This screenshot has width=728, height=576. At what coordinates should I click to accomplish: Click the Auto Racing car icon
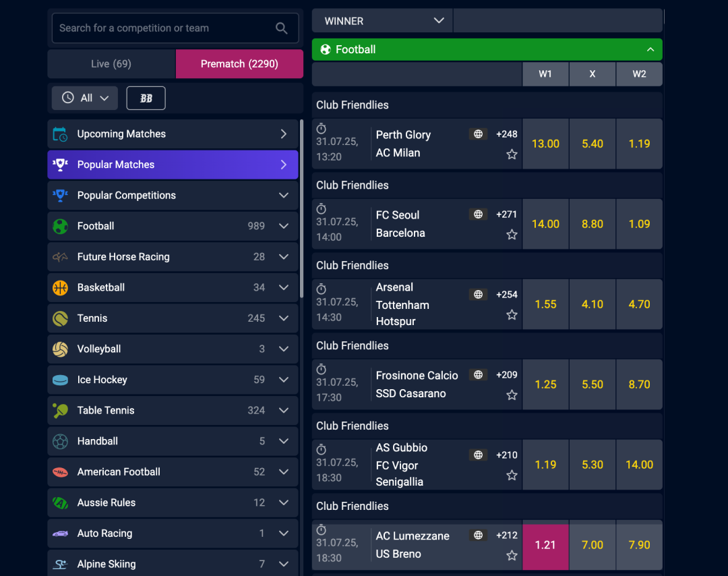[61, 534]
